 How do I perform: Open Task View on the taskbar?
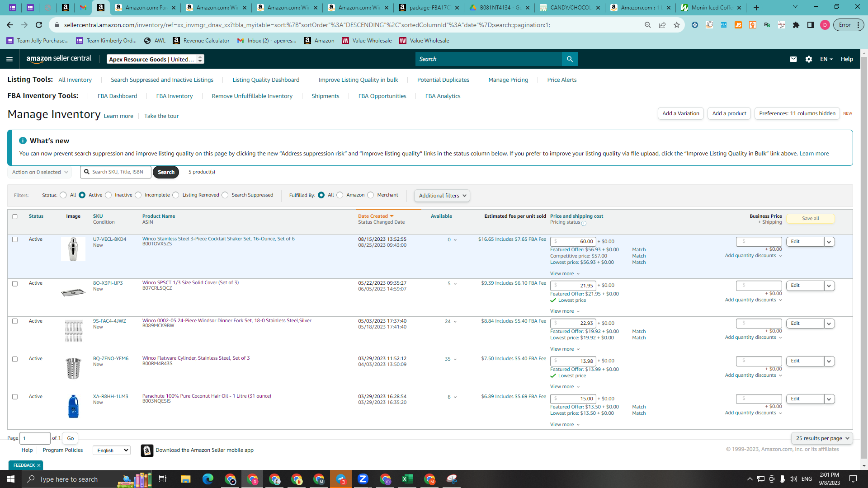163,479
